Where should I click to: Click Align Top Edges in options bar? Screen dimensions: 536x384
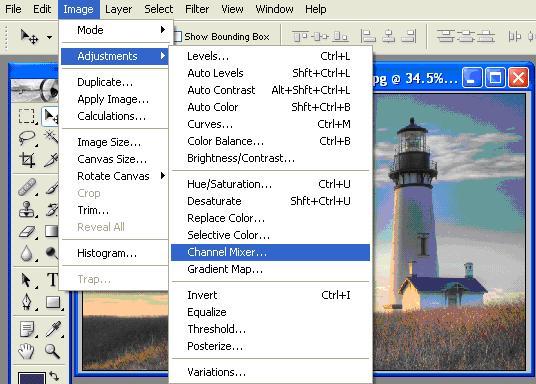tap(300, 36)
